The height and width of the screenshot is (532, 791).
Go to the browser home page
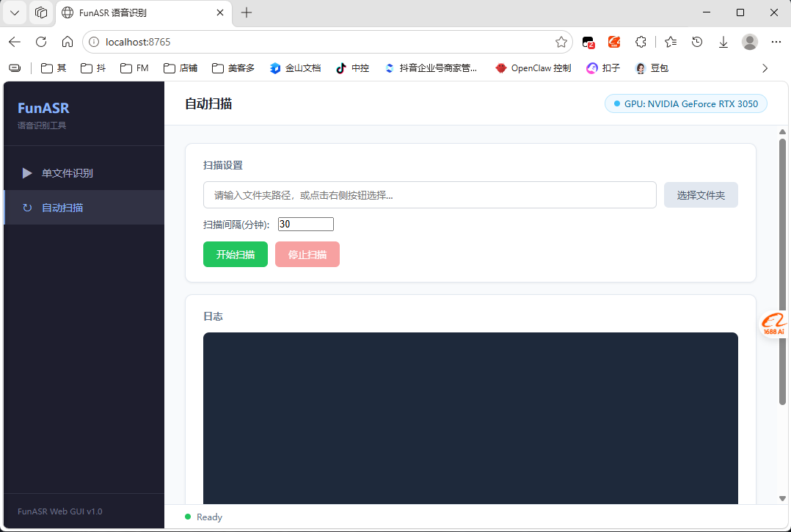coord(67,42)
